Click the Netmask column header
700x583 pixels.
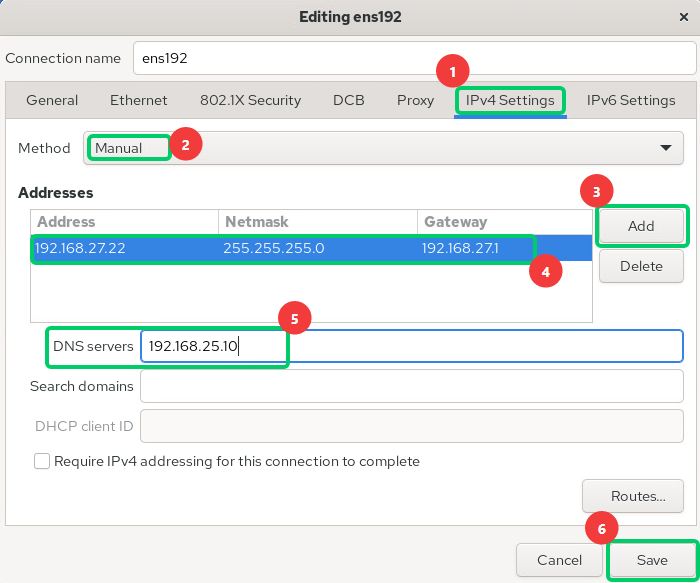pyautogui.click(x=318, y=221)
